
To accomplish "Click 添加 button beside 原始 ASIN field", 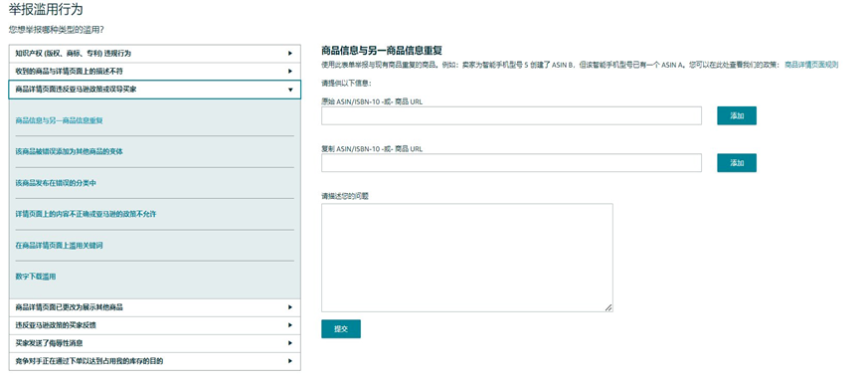I will click(737, 115).
